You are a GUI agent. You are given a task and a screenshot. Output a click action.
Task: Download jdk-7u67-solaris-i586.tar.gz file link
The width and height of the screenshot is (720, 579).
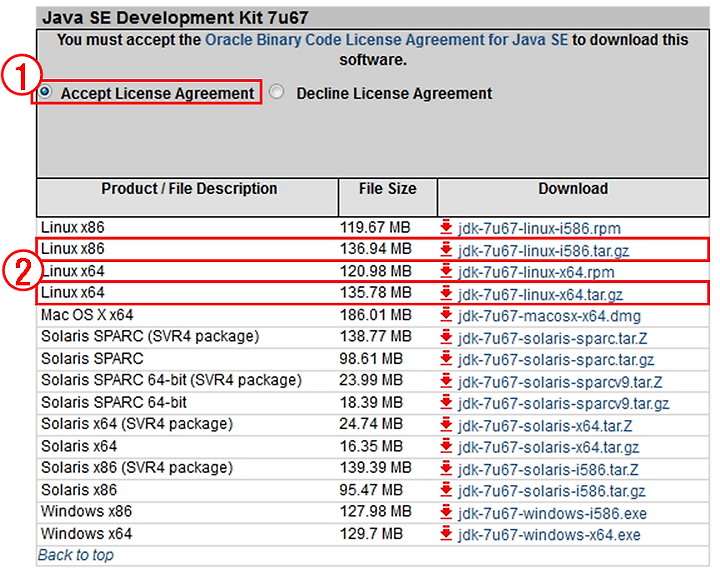(x=551, y=492)
